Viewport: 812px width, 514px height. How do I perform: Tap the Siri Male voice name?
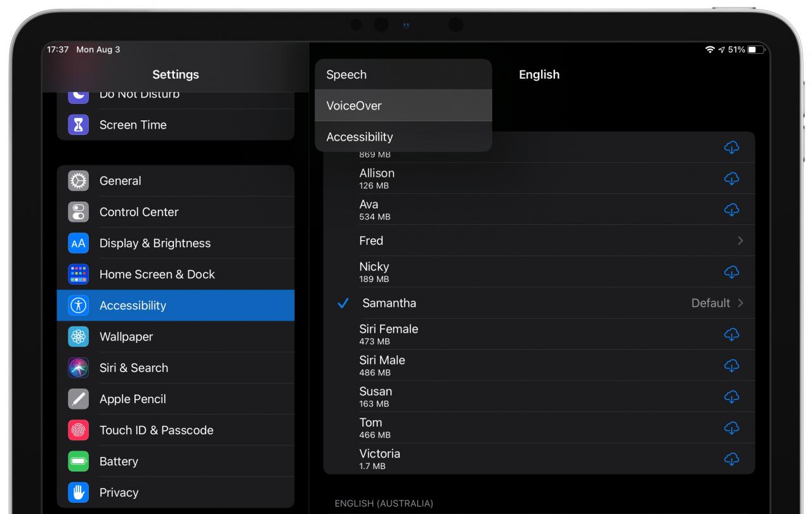(x=382, y=360)
